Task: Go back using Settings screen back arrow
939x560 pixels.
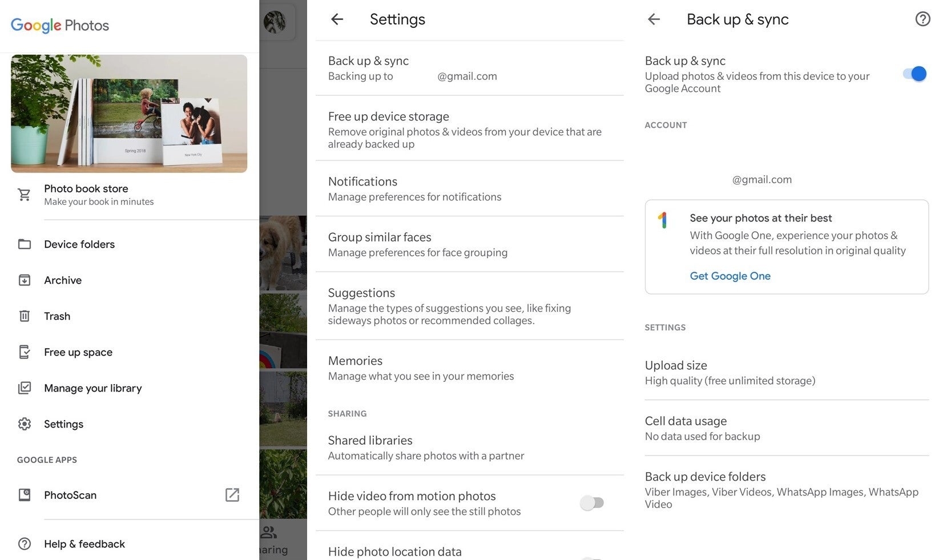Action: pos(337,19)
